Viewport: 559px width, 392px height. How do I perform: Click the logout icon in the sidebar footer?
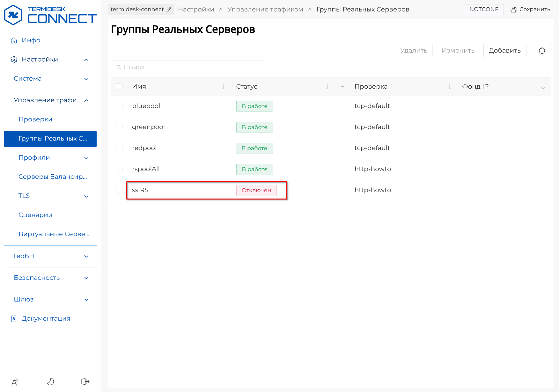pyautogui.click(x=85, y=381)
